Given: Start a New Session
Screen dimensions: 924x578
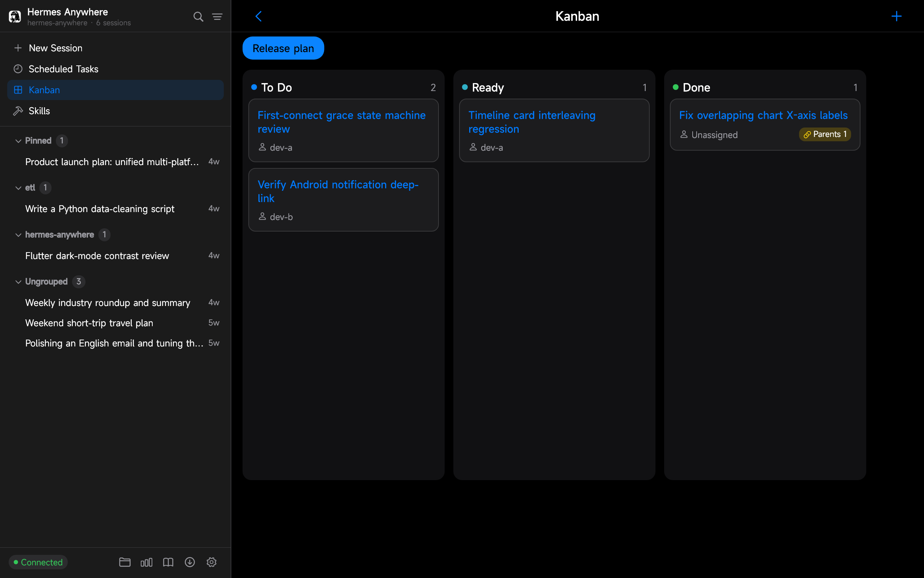Looking at the screenshot, I should pos(115,48).
